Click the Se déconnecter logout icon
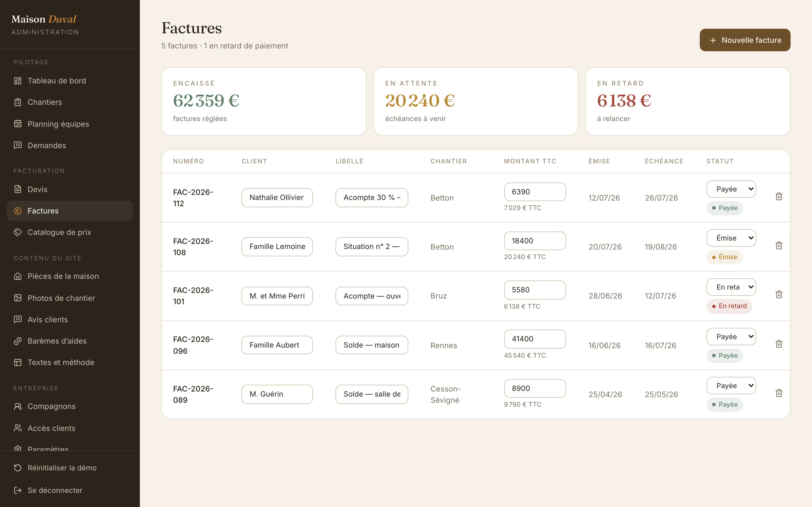 tap(18, 490)
